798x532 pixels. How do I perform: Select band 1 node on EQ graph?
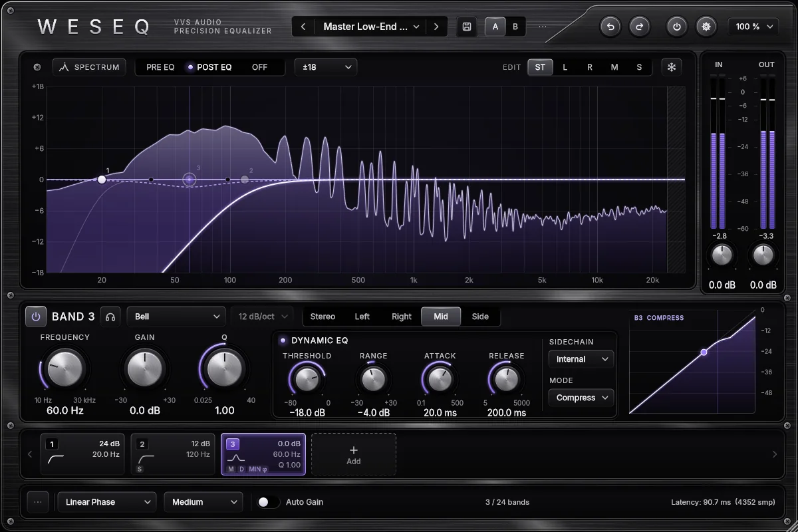point(102,180)
